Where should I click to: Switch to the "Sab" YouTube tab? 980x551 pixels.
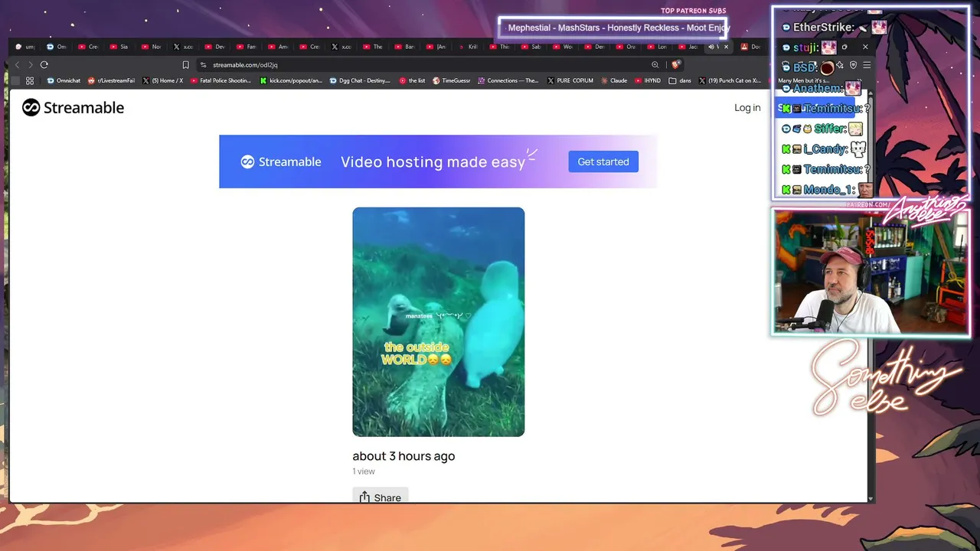531,47
